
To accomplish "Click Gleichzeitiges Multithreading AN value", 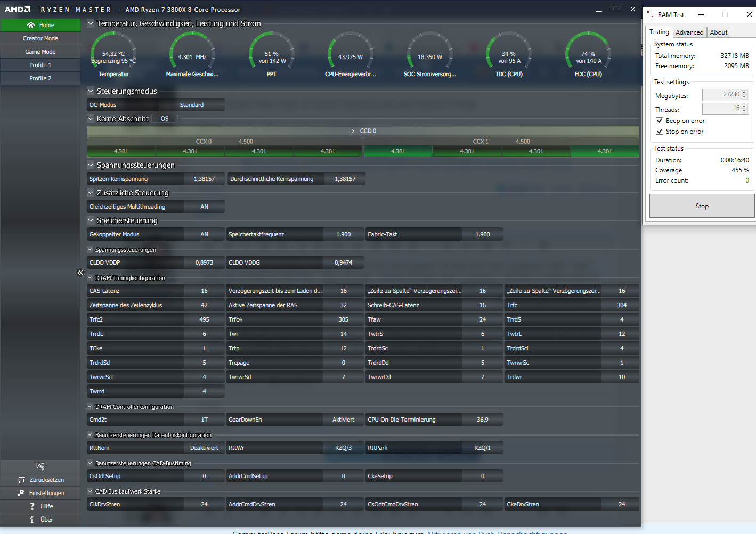I will tap(204, 207).
